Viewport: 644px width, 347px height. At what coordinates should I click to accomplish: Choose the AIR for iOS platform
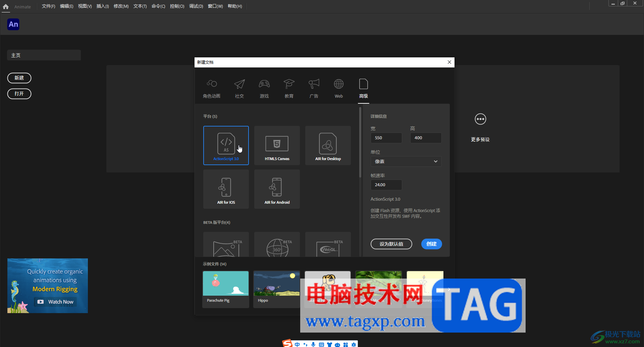[226, 189]
